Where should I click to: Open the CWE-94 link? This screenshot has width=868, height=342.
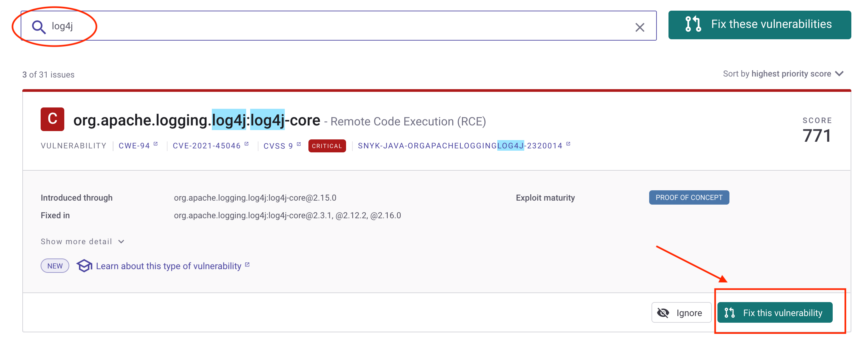[138, 145]
